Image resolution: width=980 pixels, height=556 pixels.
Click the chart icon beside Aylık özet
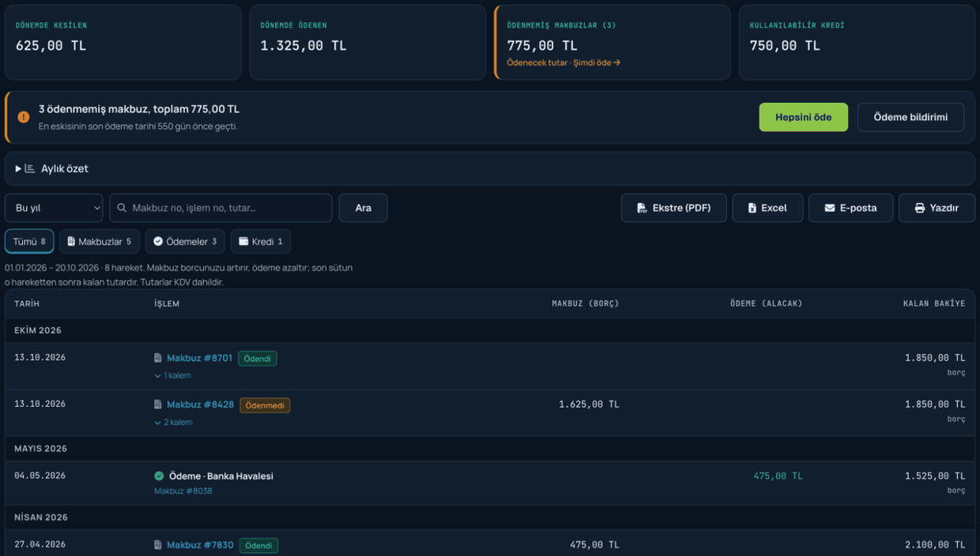pos(30,168)
